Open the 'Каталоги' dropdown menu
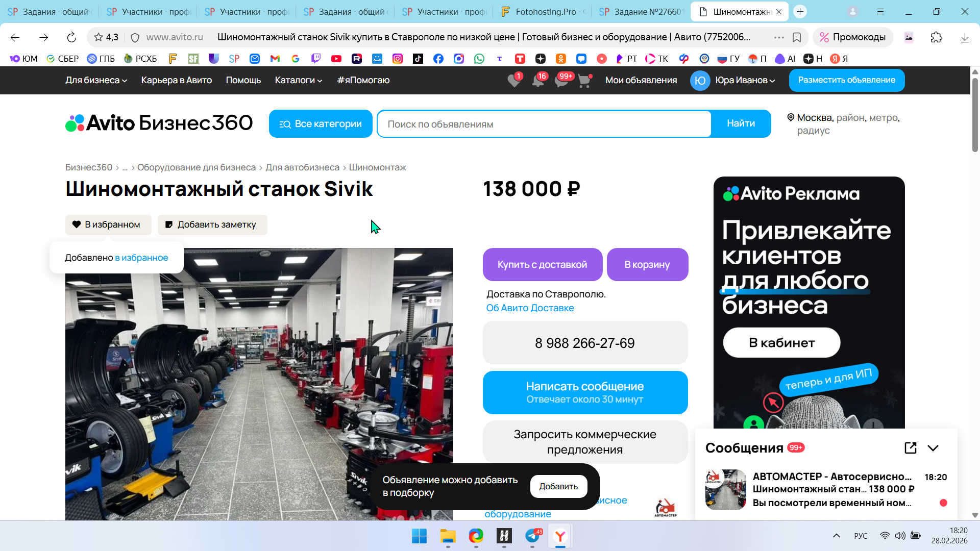980x551 pixels. 299,80
